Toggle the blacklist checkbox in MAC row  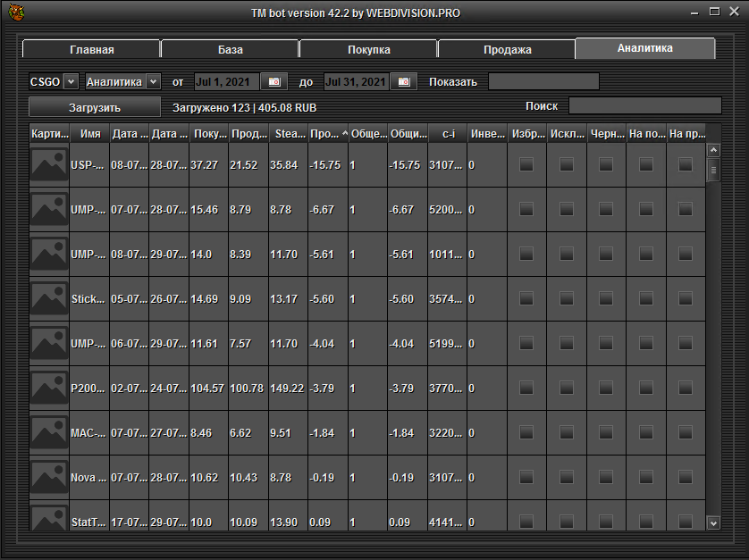coord(606,432)
